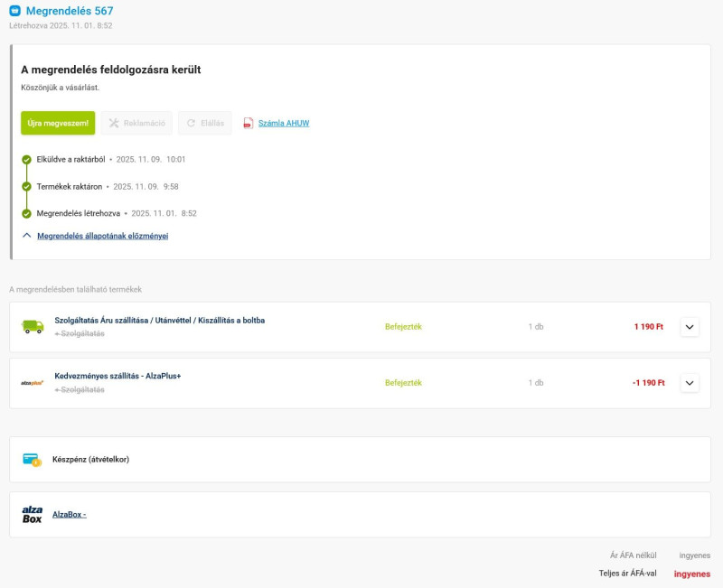
Task: Open the Számla AHUW invoice link
Action: pyautogui.click(x=284, y=123)
